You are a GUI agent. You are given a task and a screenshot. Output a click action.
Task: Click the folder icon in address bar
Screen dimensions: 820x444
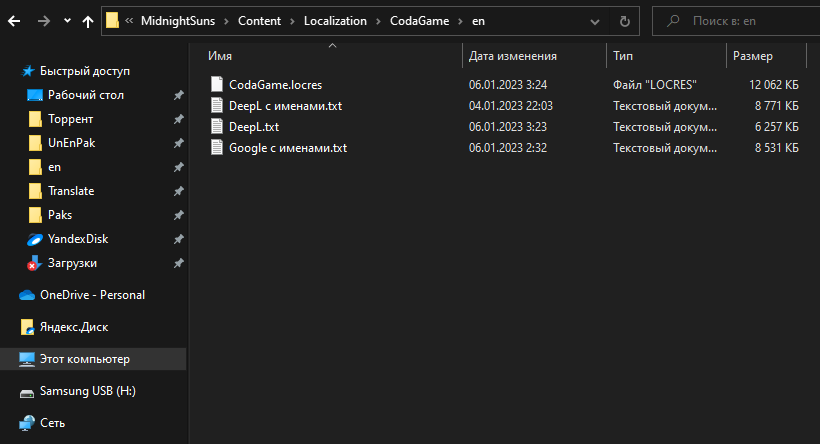(x=112, y=21)
